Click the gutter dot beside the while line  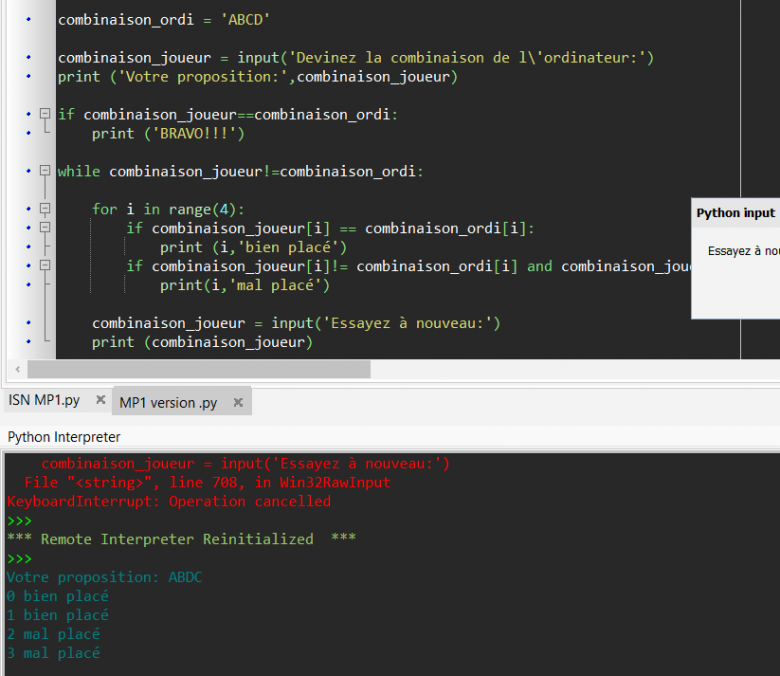(27, 172)
